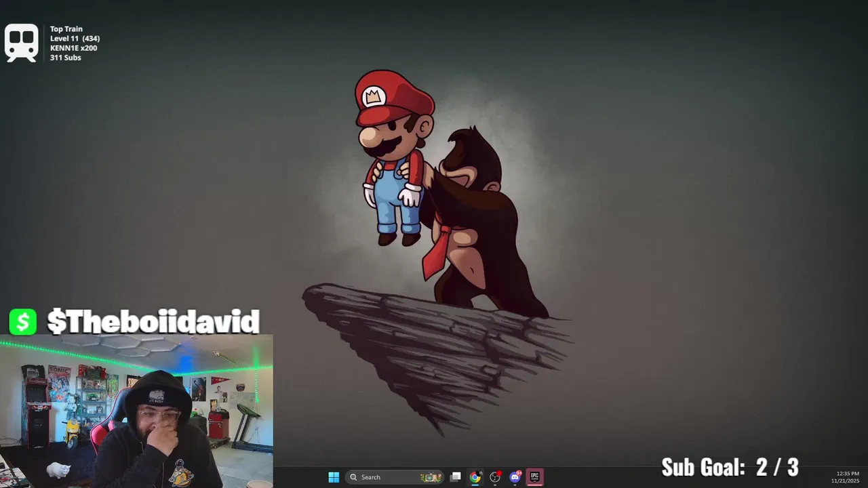Open Google Chrome from the taskbar
The image size is (868, 488).
coord(475,477)
